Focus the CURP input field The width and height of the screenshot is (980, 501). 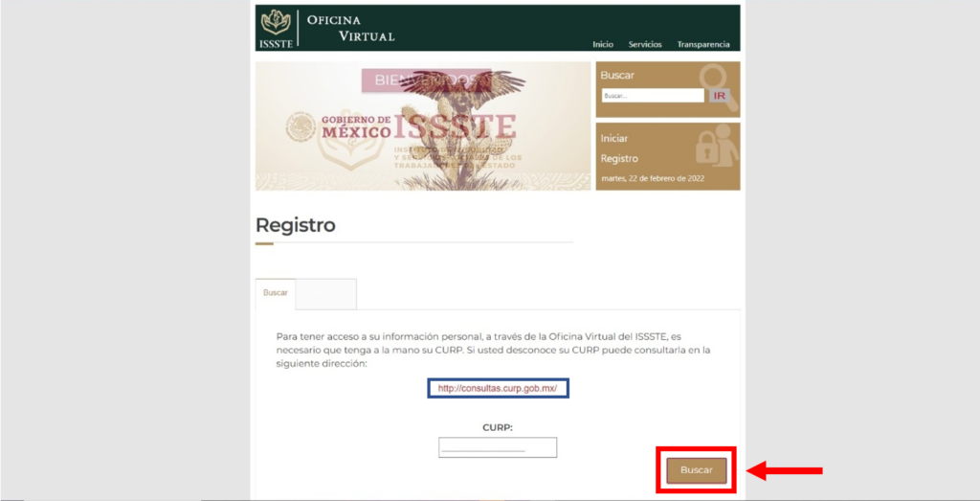click(x=498, y=448)
